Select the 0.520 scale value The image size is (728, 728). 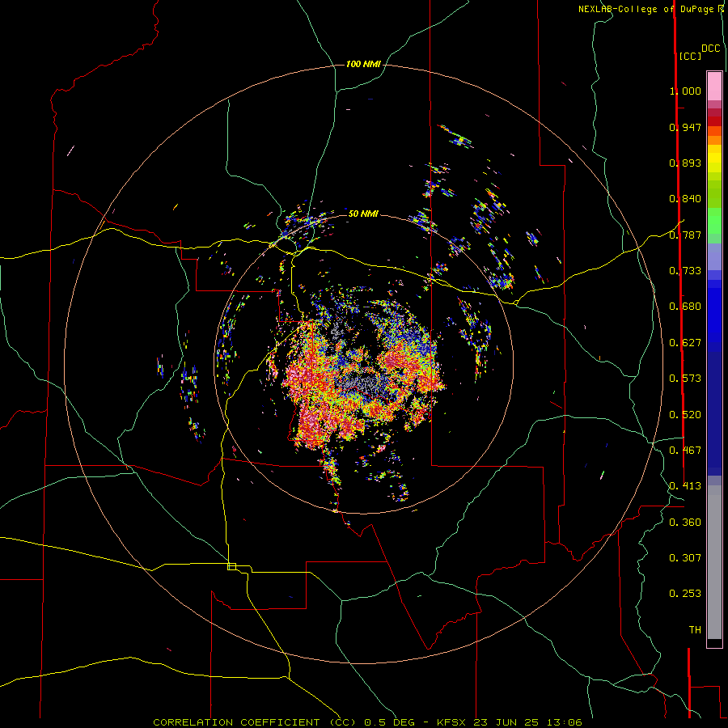[685, 415]
